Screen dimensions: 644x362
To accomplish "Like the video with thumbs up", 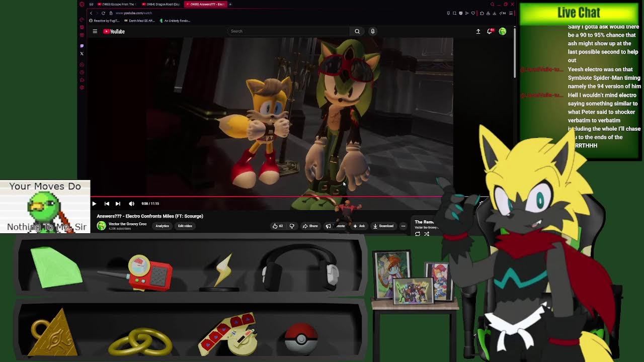I will pyautogui.click(x=278, y=226).
